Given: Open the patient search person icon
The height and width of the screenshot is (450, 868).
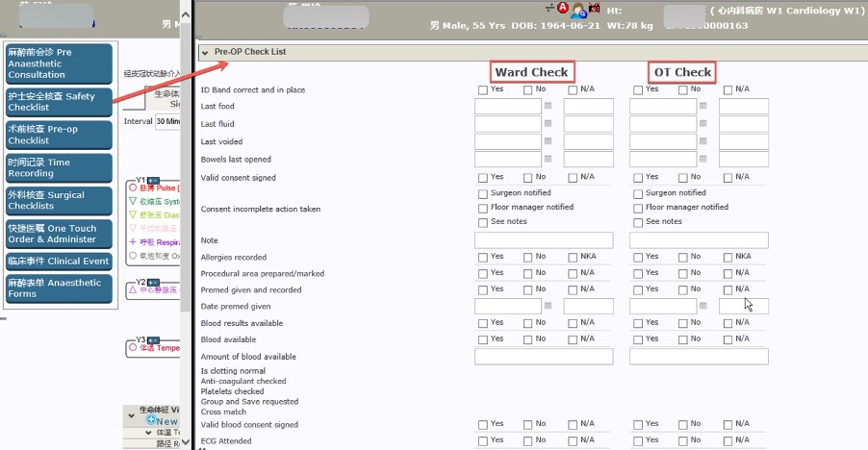Looking at the screenshot, I should click(x=580, y=11).
